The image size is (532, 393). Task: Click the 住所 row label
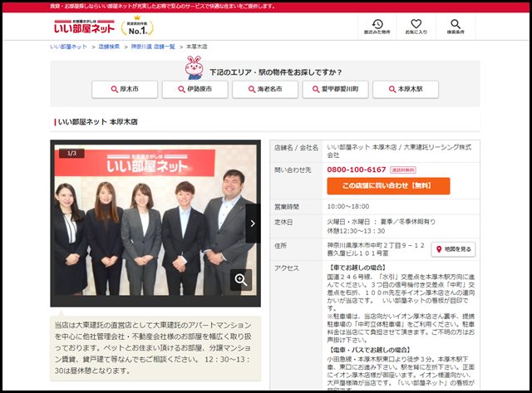click(x=281, y=246)
